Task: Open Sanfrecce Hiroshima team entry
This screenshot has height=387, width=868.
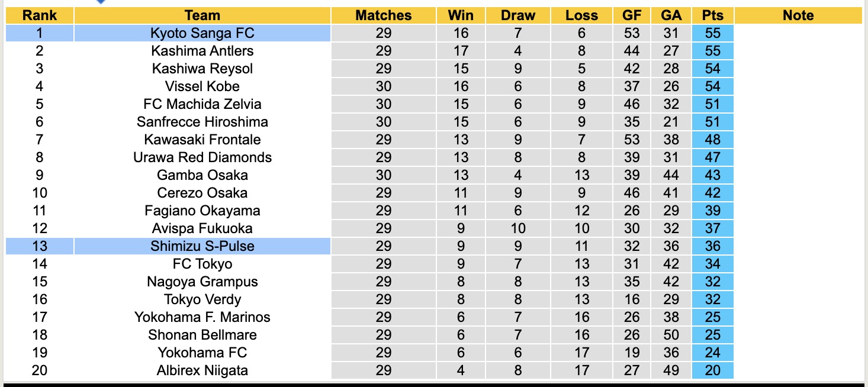Action: [202, 122]
